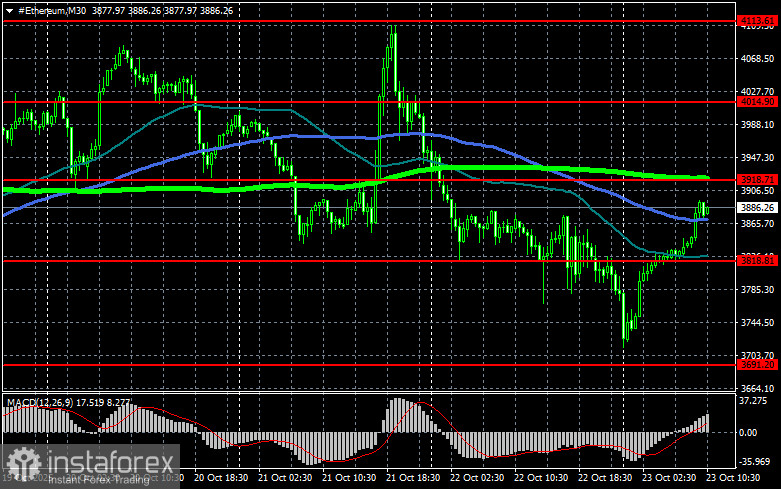Click the 3865.70 price axis value
The width and height of the screenshot is (781, 489).
pos(757,224)
